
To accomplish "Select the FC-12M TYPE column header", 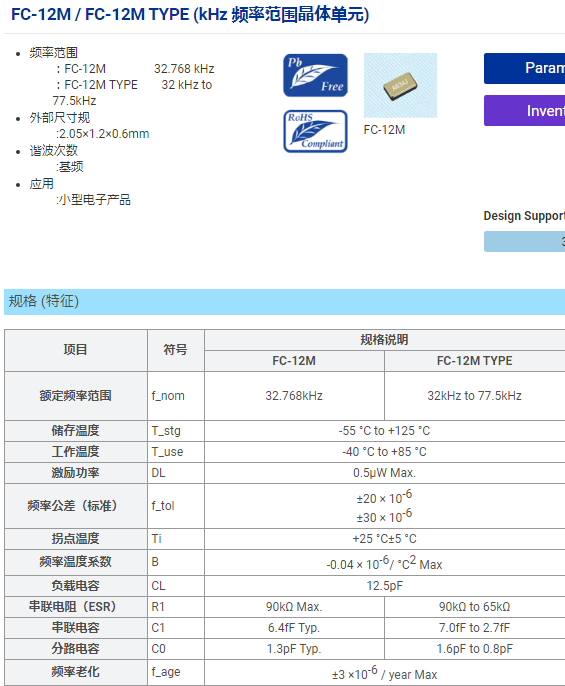I will tap(475, 361).
